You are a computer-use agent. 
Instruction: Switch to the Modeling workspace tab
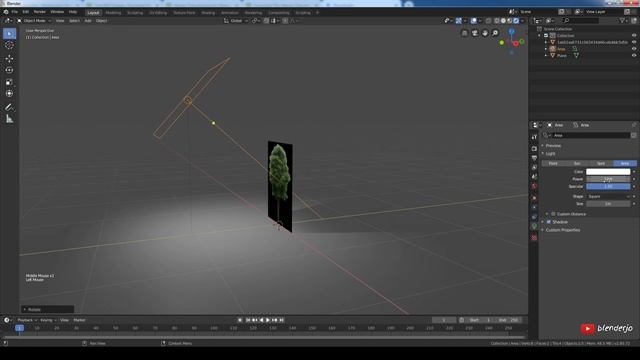(113, 13)
